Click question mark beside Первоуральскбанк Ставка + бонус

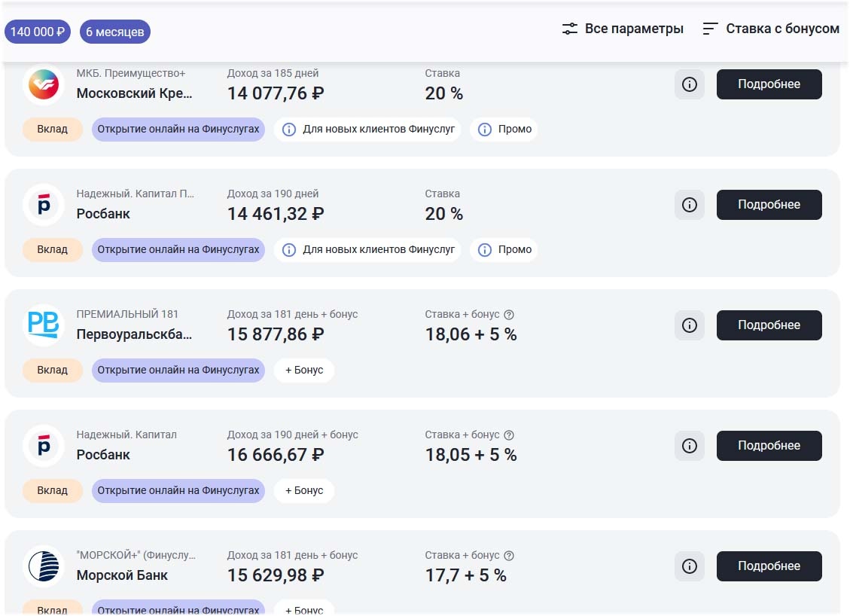coord(509,315)
